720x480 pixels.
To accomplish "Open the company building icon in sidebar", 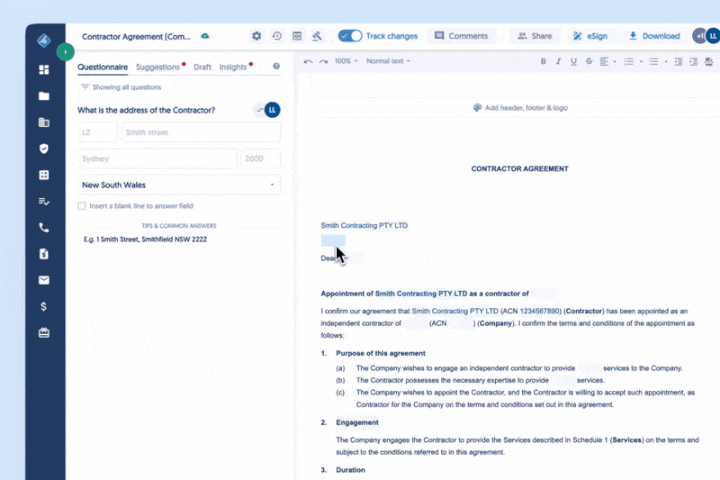I will pyautogui.click(x=44, y=122).
